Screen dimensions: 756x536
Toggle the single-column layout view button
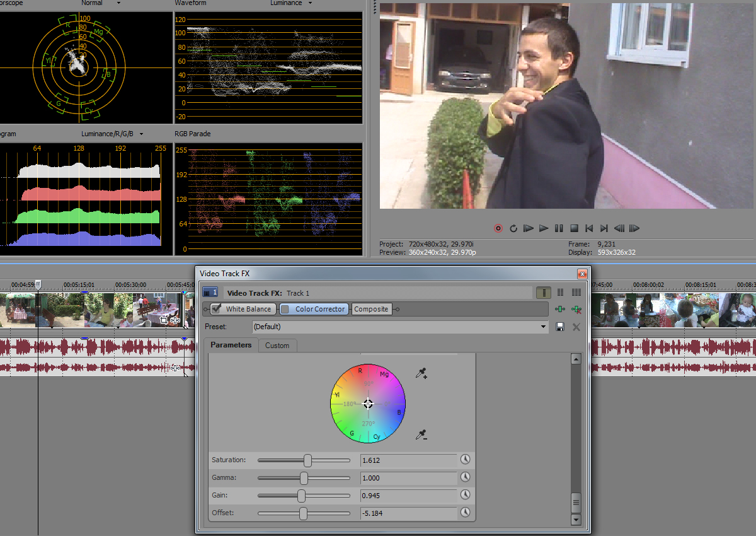tap(544, 293)
